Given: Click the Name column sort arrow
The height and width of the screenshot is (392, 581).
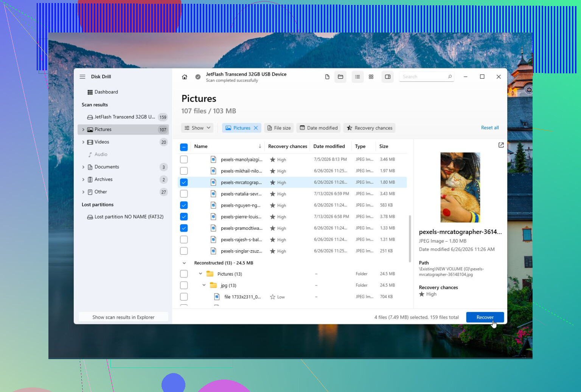Looking at the screenshot, I should click(260, 146).
